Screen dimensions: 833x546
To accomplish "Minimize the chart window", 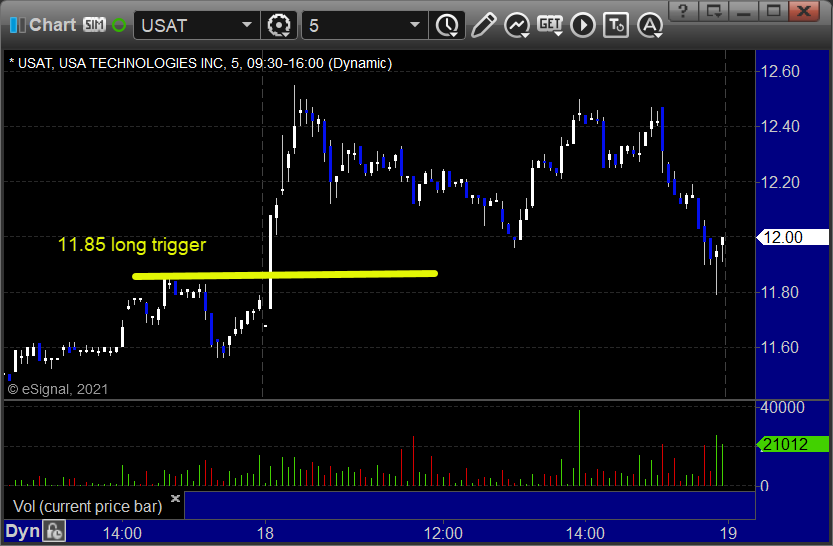I will [743, 11].
